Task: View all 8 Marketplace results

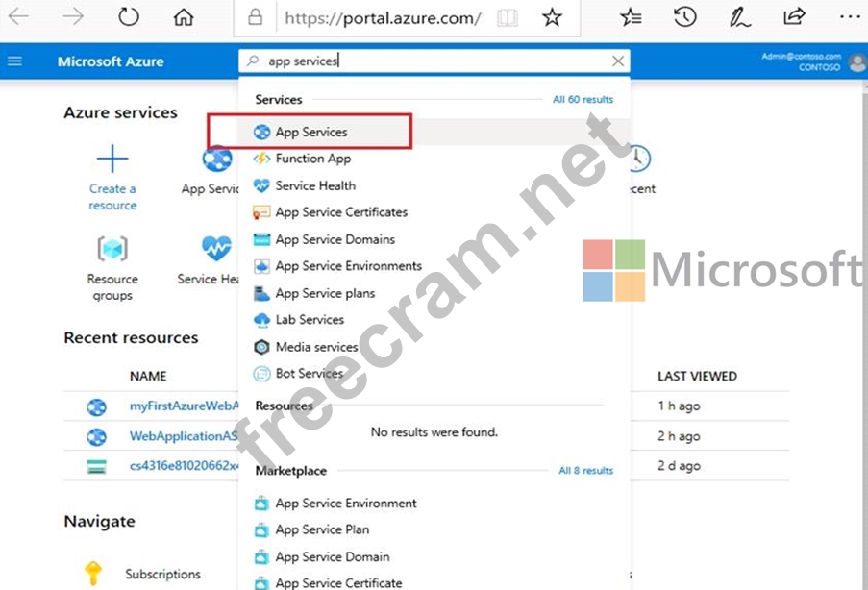Action: pyautogui.click(x=585, y=471)
